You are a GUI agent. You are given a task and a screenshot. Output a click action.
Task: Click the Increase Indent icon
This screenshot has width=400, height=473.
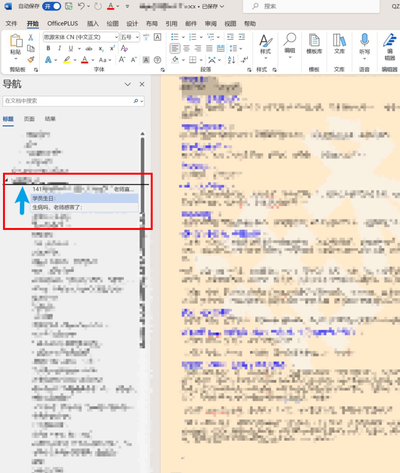pos(242,37)
